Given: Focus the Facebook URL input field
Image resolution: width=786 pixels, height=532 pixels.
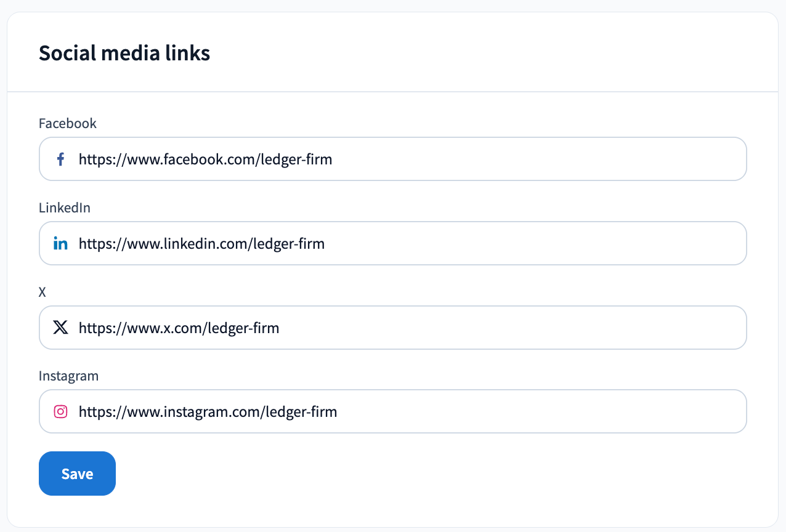Looking at the screenshot, I should pos(393,159).
